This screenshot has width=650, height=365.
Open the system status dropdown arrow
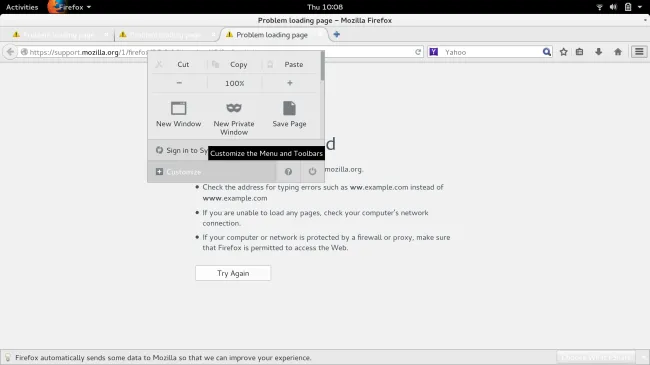[640, 7]
